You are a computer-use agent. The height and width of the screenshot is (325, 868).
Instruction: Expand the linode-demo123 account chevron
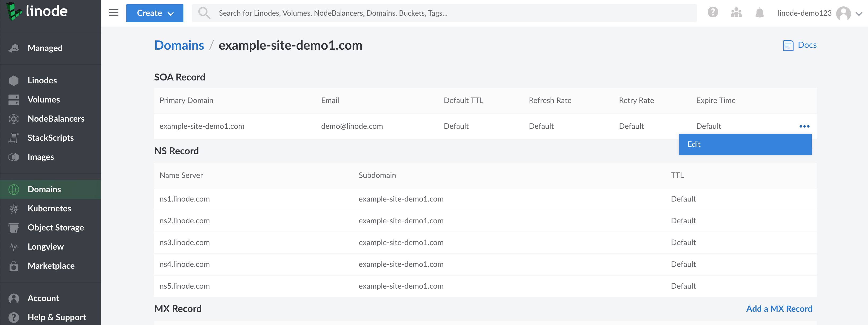pyautogui.click(x=859, y=14)
